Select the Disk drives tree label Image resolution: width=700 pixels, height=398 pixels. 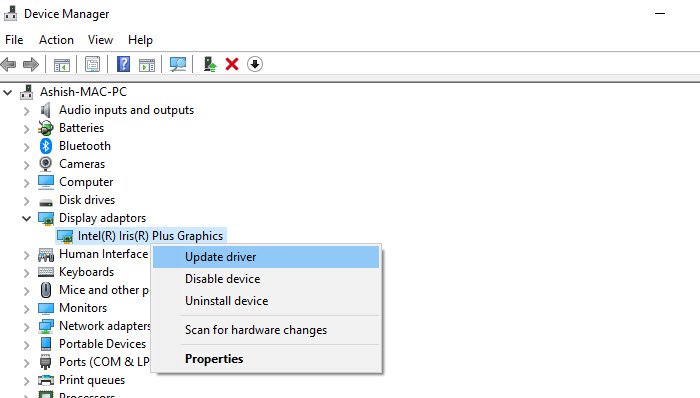click(87, 200)
